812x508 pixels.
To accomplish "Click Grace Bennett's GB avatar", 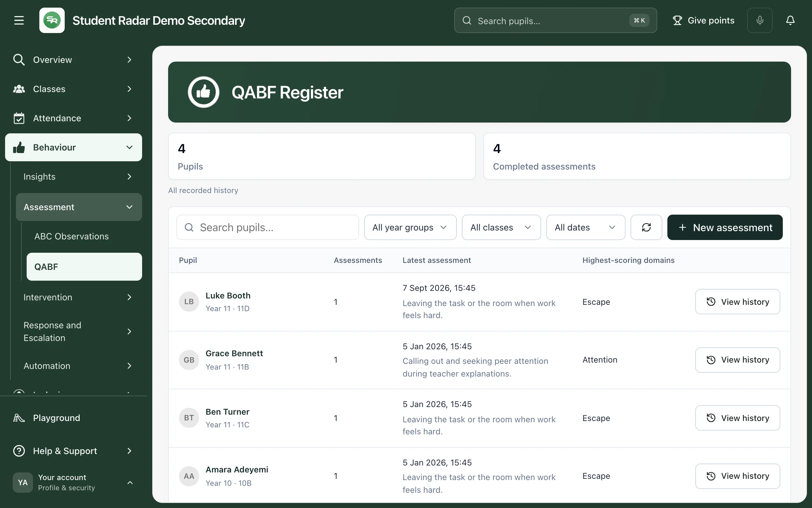I will (x=189, y=360).
